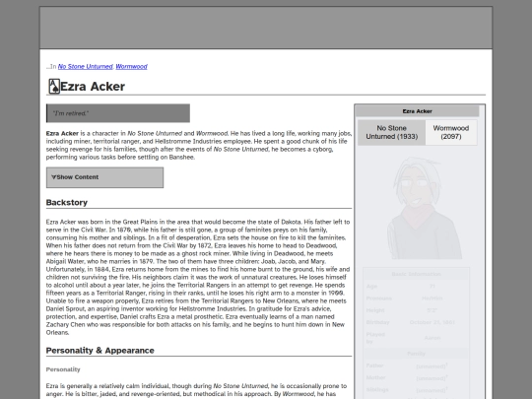The width and height of the screenshot is (532, 399).
Task: Click the Age row in the infobox
Action: tap(417, 286)
